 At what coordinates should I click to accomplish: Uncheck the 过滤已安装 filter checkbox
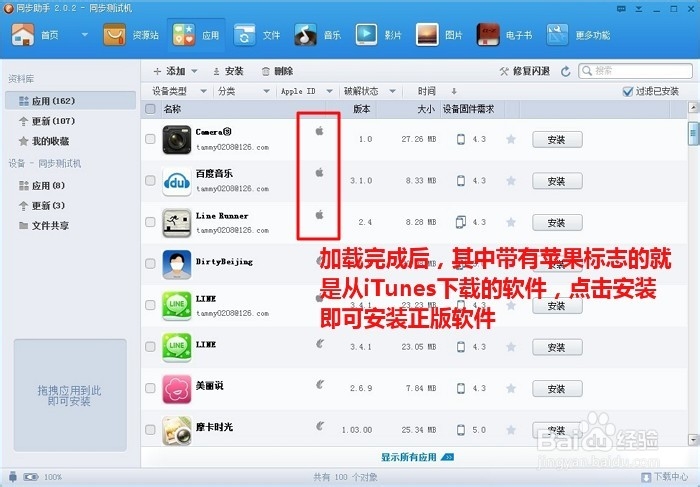[628, 92]
